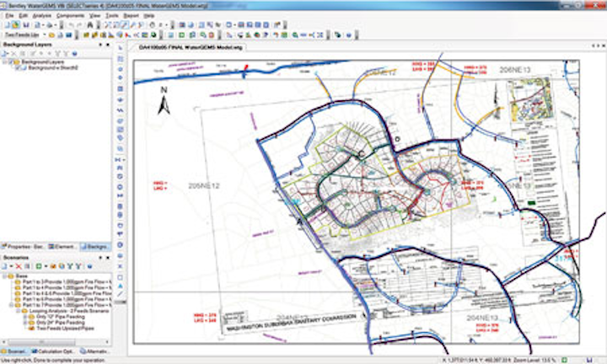607x364 pixels.
Task: Click help icon in Background Layers toolbar
Action: [x=75, y=53]
